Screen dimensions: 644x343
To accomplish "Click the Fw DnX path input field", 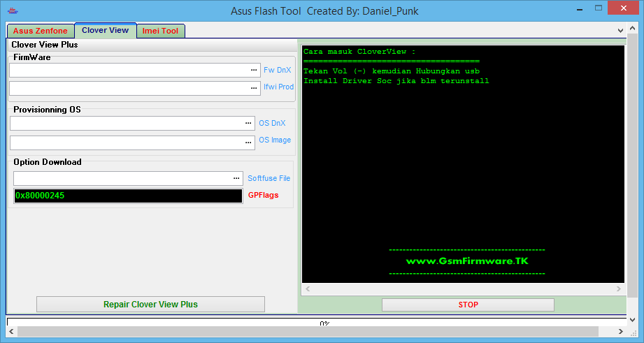I will [135, 70].
